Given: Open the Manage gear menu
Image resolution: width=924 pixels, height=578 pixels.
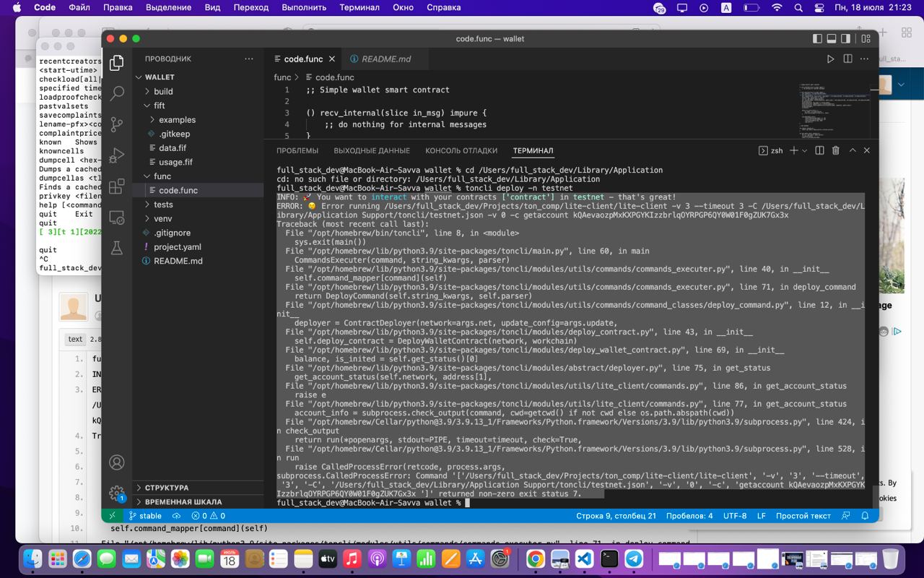Looking at the screenshot, I should coord(117,493).
